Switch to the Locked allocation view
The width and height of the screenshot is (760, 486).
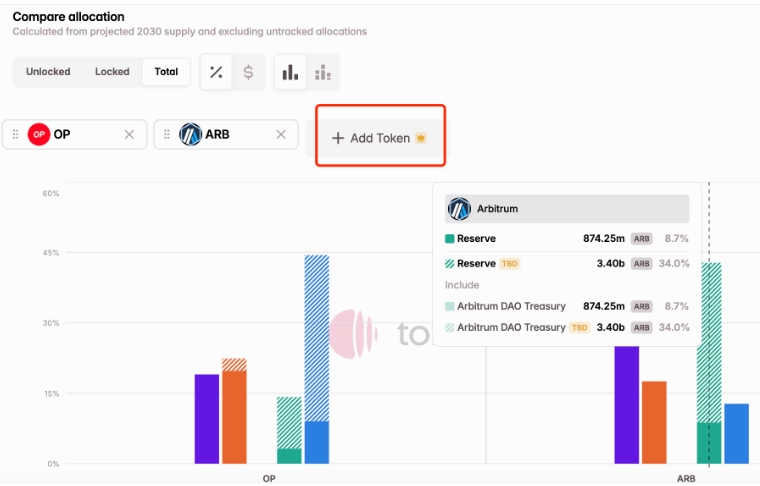112,72
